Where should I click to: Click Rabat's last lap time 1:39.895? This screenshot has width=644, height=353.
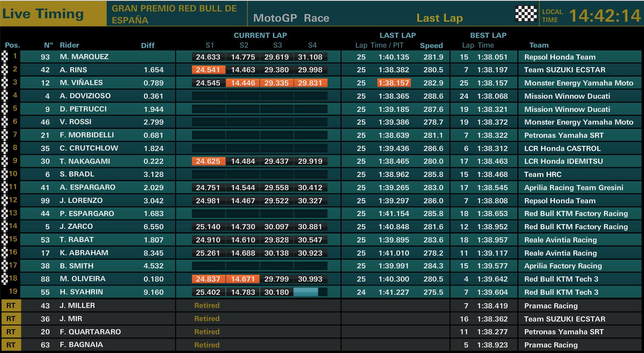click(394, 239)
